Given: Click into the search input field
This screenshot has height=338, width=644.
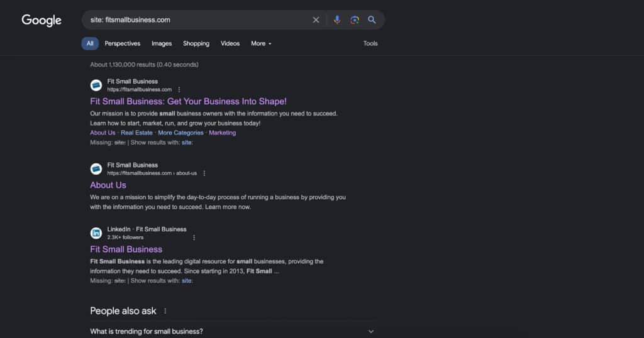Looking at the screenshot, I should pos(195,20).
